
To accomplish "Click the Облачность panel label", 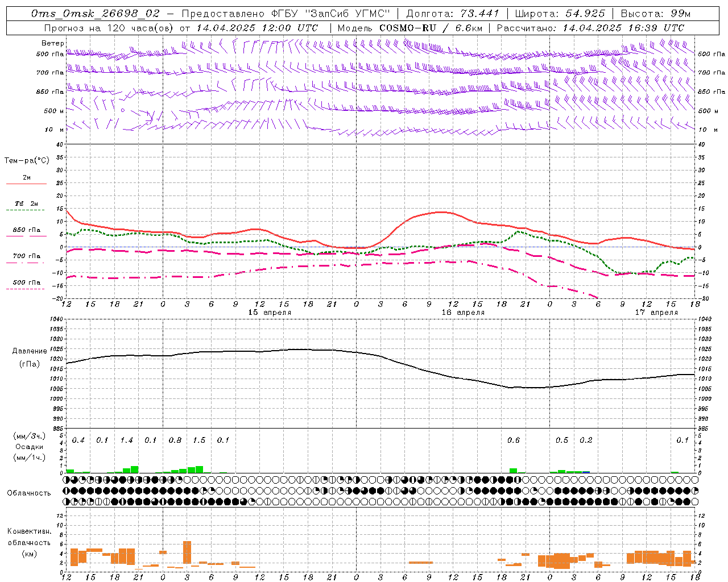I will pyautogui.click(x=29, y=493).
